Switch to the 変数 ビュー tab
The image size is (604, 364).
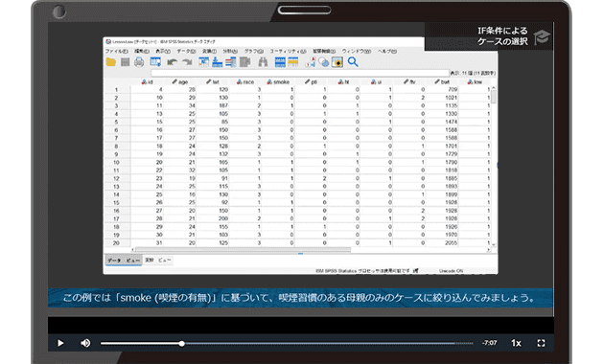click(x=158, y=261)
